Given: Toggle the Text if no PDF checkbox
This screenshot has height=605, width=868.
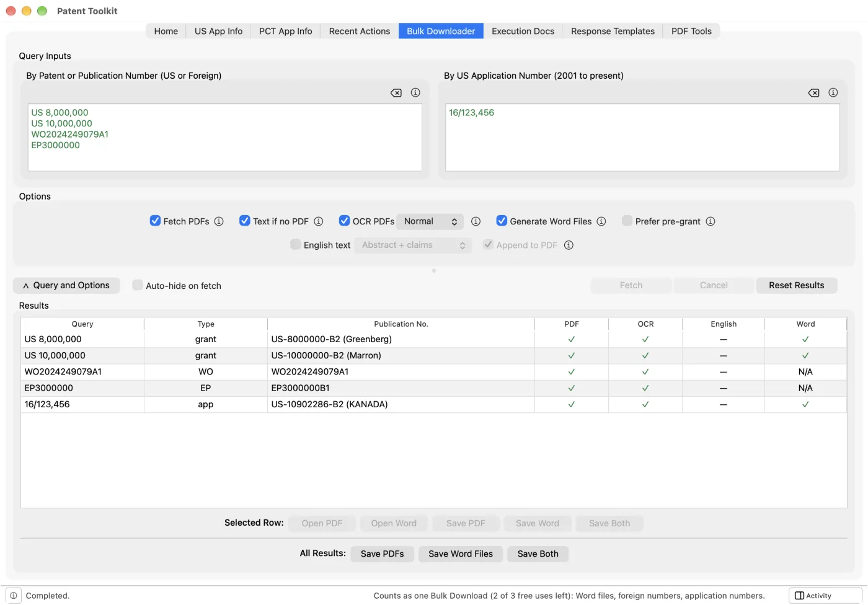Looking at the screenshot, I should tap(245, 221).
